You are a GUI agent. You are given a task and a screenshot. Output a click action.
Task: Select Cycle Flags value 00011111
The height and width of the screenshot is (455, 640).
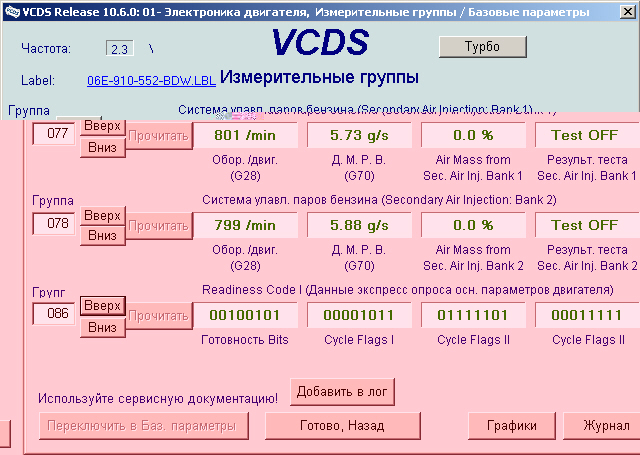[x=587, y=315]
